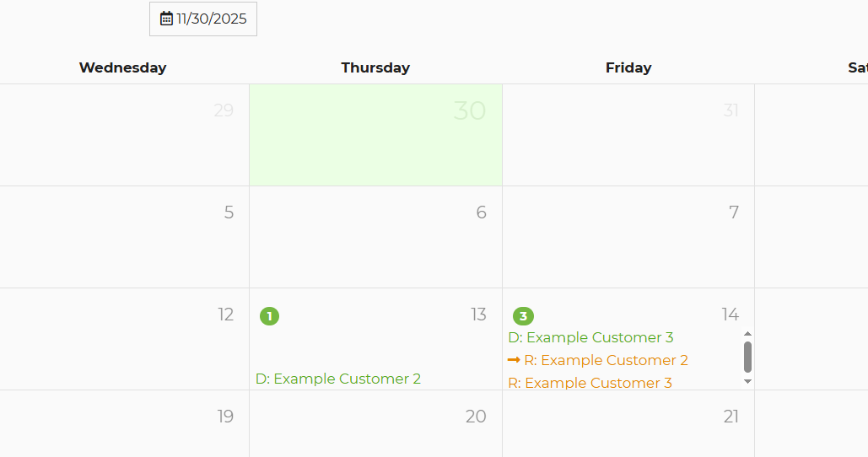Click the green badge showing 1
This screenshot has width=868, height=457.
click(x=269, y=316)
